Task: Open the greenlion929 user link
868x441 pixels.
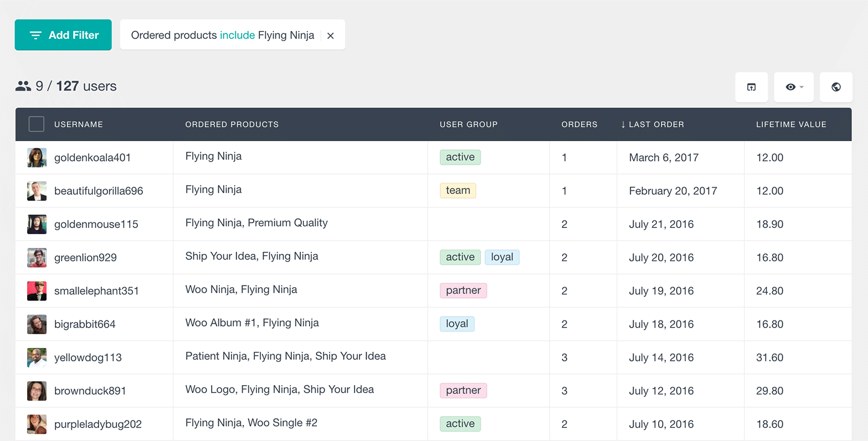Action: 85,257
